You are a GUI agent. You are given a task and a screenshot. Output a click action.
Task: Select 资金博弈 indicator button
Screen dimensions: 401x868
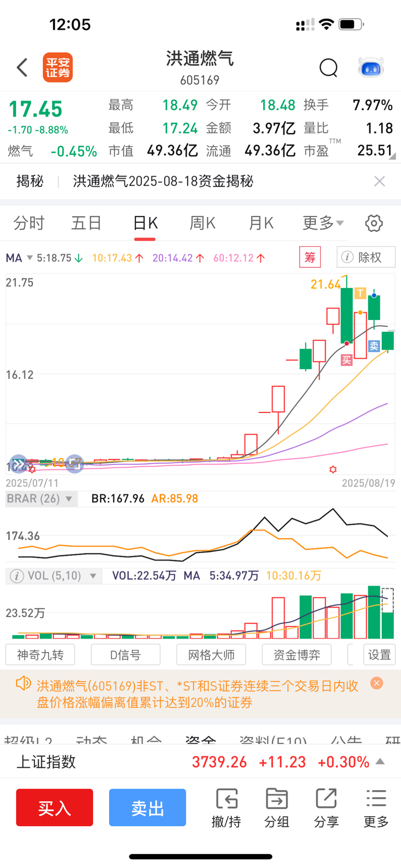(x=297, y=655)
